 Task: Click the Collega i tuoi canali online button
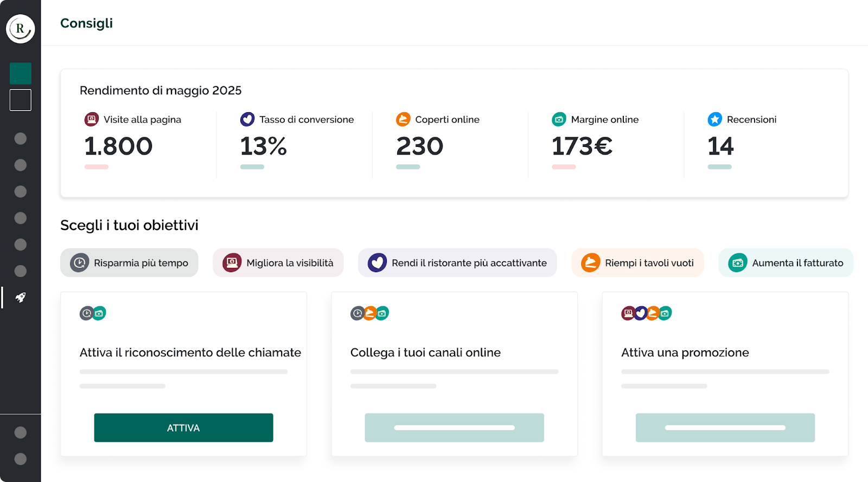pyautogui.click(x=454, y=428)
